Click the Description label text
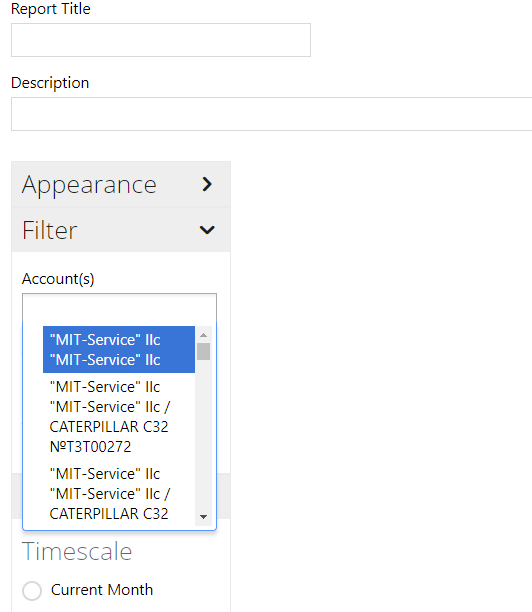The width and height of the screenshot is (532, 612). tap(50, 83)
